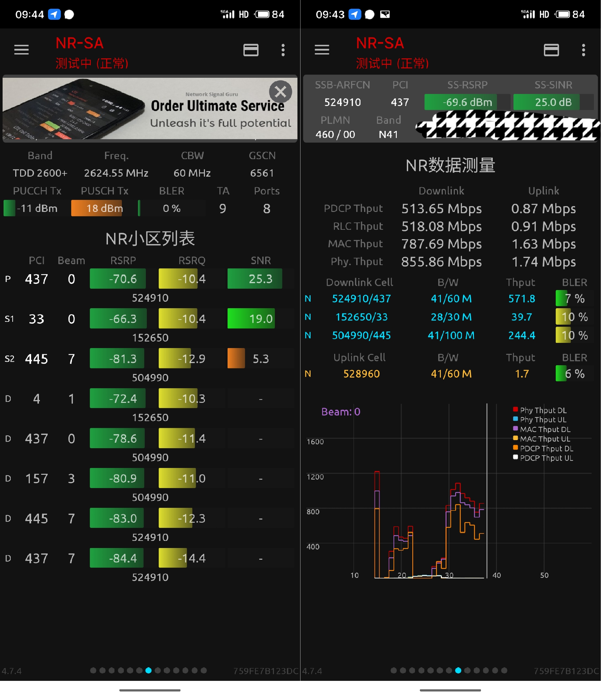Tap Beam: 0 label on chart
The height and width of the screenshot is (700, 601).
pos(341,412)
